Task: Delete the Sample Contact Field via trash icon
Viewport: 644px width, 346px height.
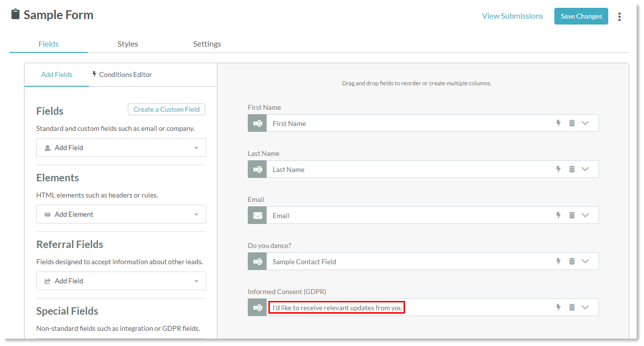Action: [572, 261]
